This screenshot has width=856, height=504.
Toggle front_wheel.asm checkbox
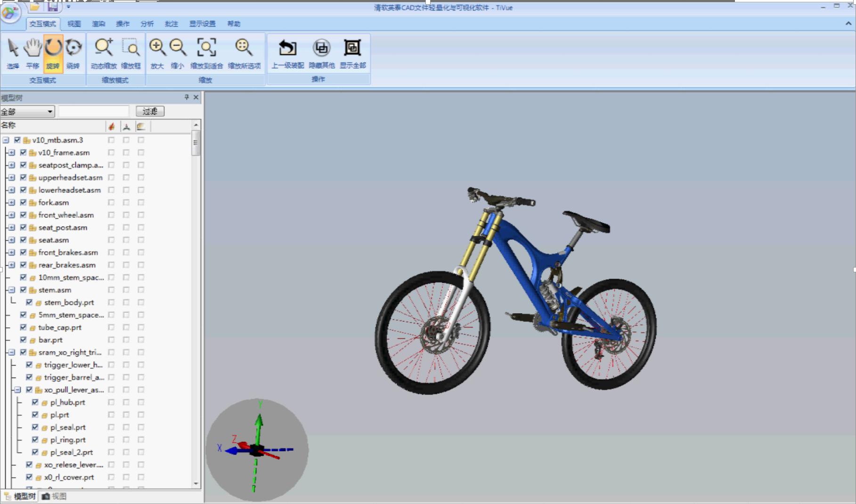(23, 215)
